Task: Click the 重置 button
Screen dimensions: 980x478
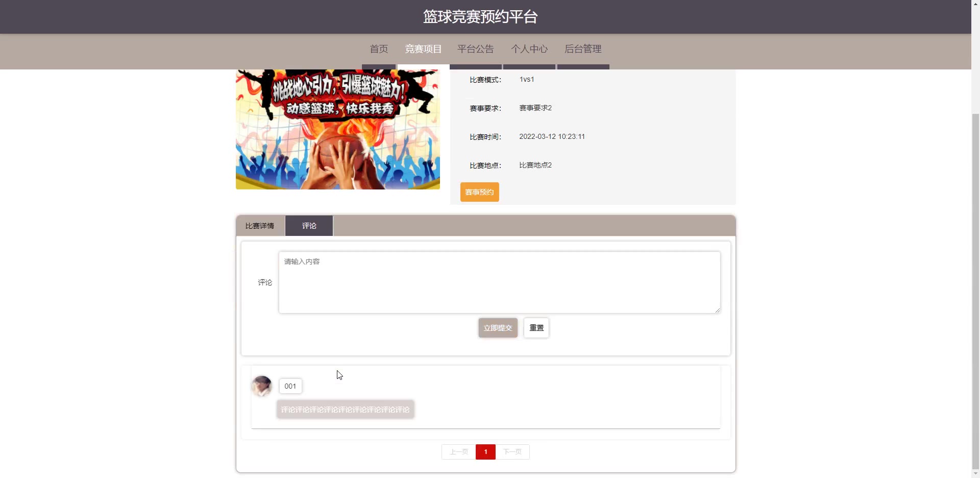Action: click(536, 328)
